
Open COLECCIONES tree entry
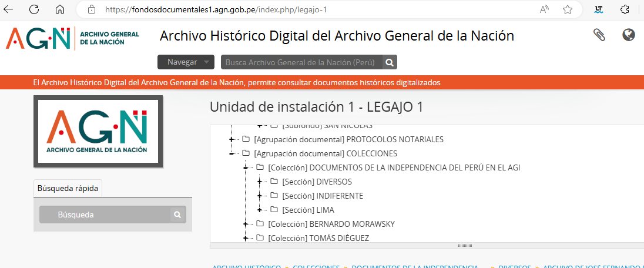pos(326,153)
